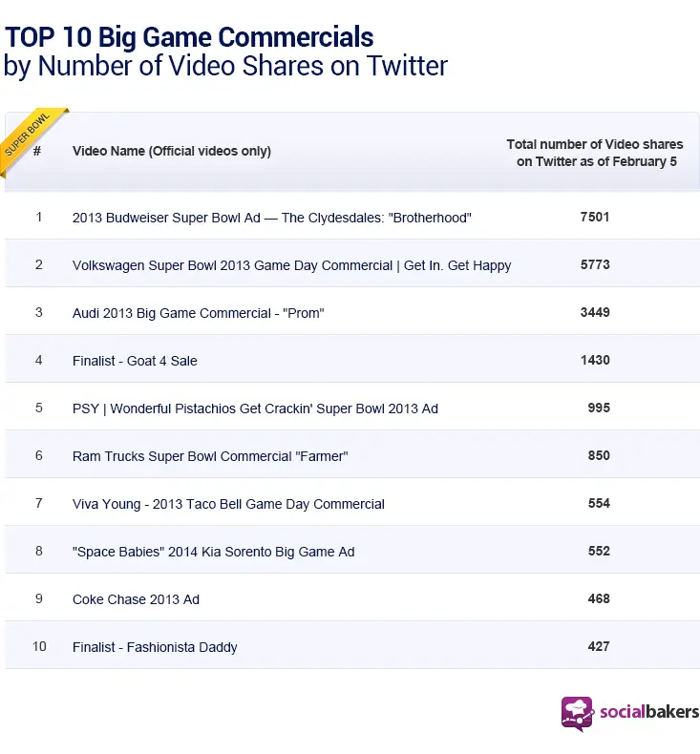Image resolution: width=700 pixels, height=754 pixels.
Task: Click the # rank column header
Action: 37,151
